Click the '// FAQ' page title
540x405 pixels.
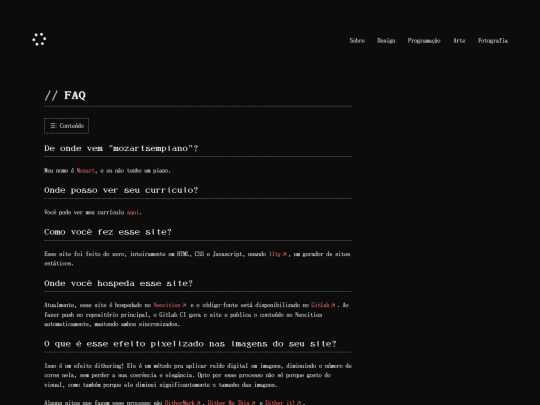(x=65, y=95)
